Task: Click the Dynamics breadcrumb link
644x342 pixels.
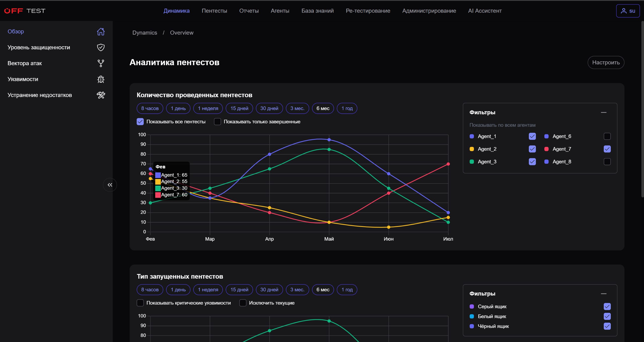Action: 145,33
